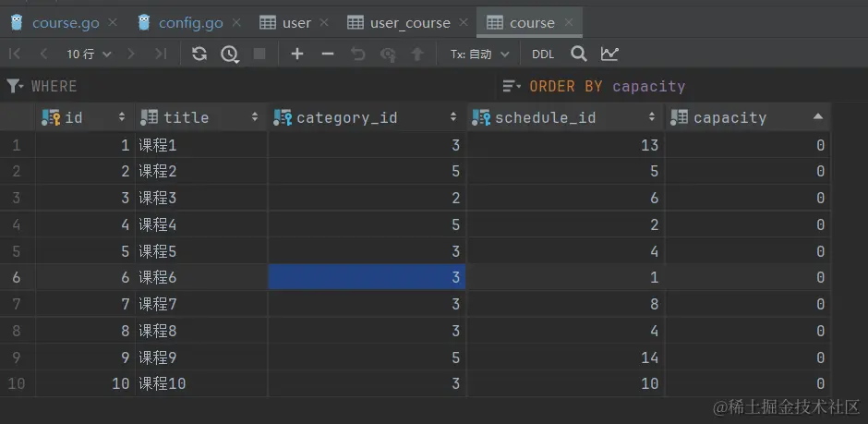Delete selected row with minus
The height and width of the screenshot is (424, 868).
(x=328, y=54)
